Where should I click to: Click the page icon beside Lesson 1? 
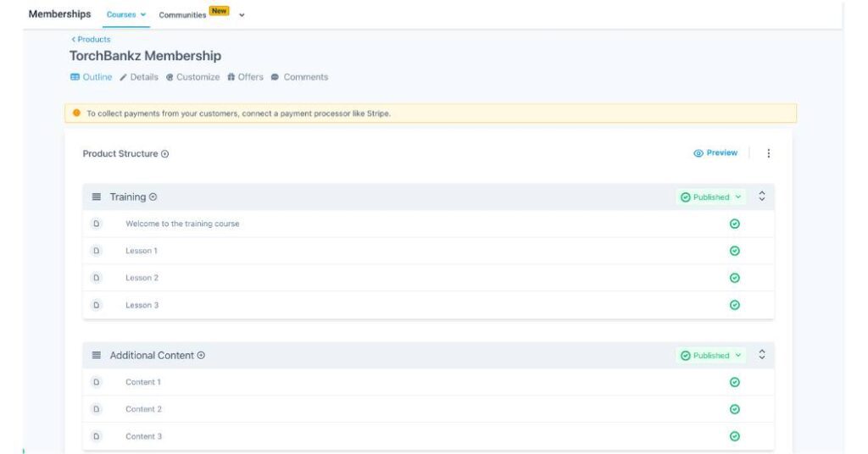(x=97, y=251)
